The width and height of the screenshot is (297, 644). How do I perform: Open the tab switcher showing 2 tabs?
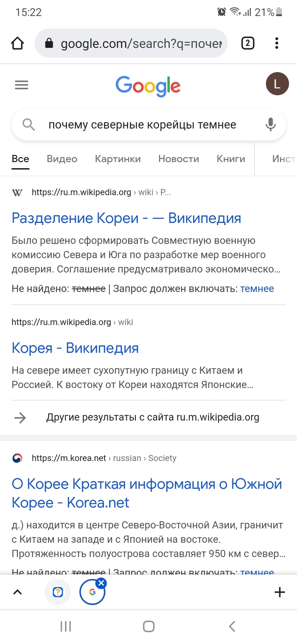[x=248, y=43]
